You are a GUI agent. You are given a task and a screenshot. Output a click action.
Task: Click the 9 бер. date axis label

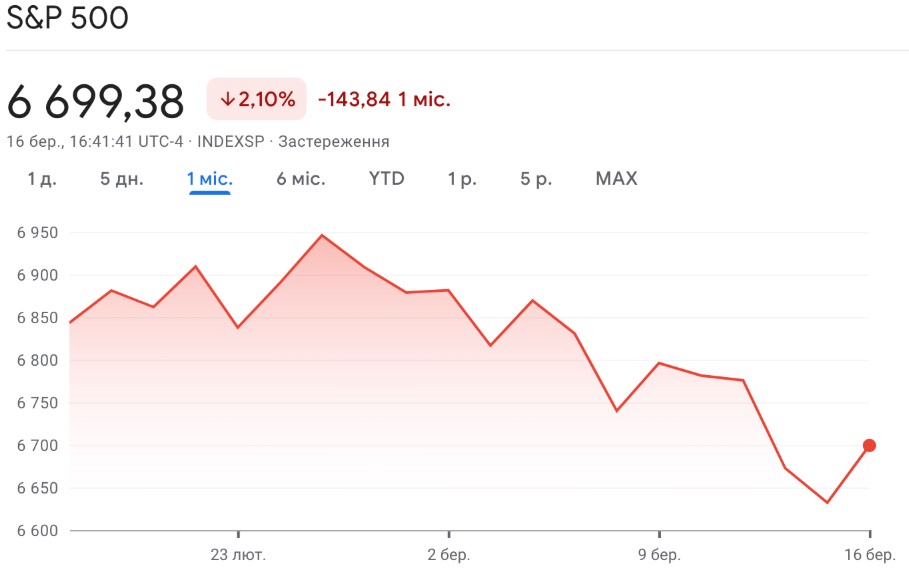[659, 554]
